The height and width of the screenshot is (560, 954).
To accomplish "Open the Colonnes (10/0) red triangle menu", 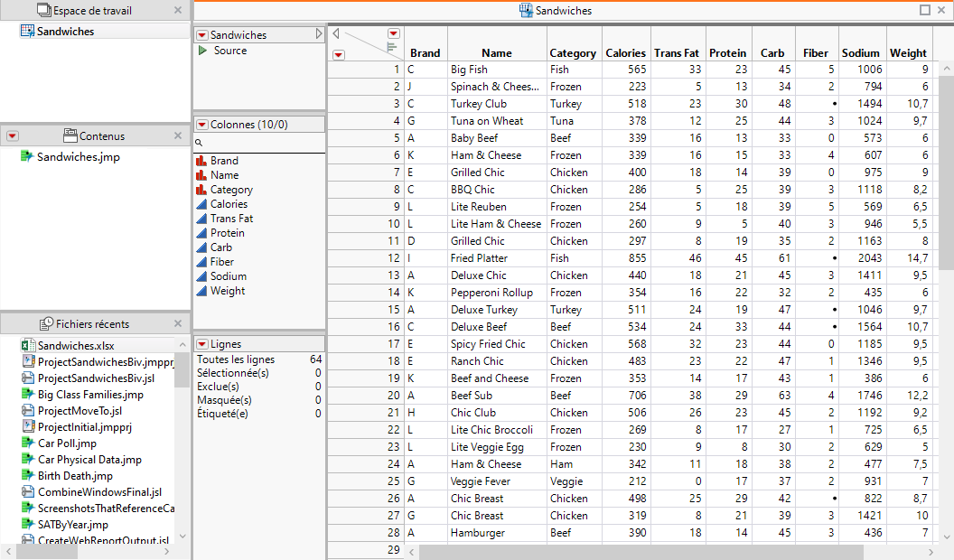I will point(202,125).
